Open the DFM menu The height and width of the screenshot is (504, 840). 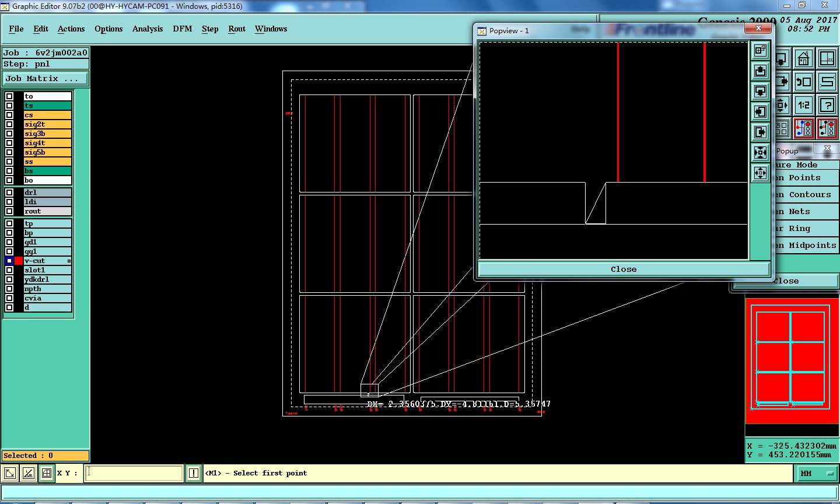pyautogui.click(x=183, y=29)
